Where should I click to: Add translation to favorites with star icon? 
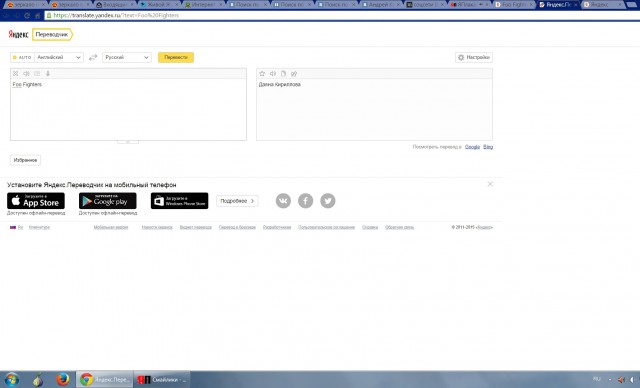pos(262,73)
